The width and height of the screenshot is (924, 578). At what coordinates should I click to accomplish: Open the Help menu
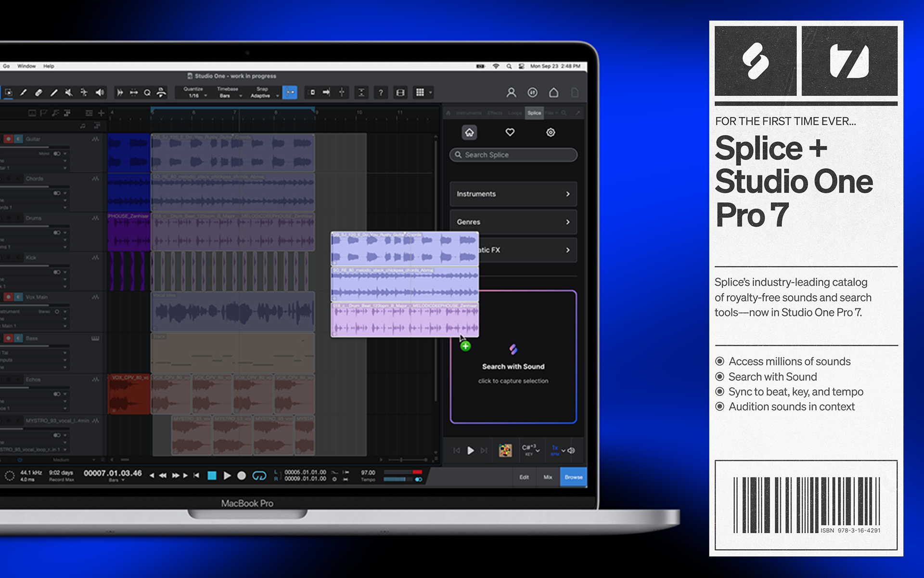(x=49, y=66)
